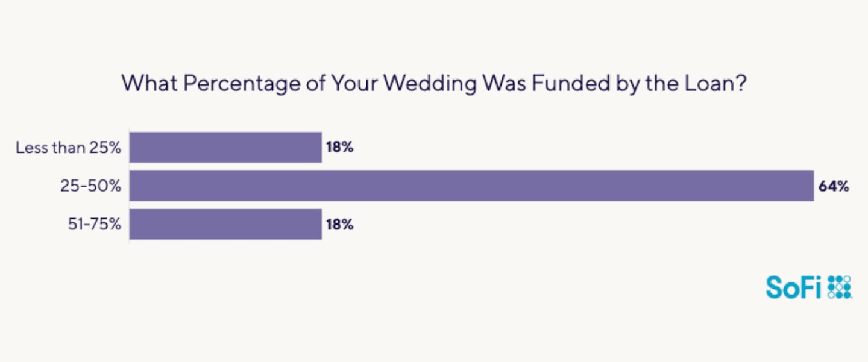This screenshot has width=868, height=362.
Task: Click the chart's vertical axis line
Action: point(130,186)
